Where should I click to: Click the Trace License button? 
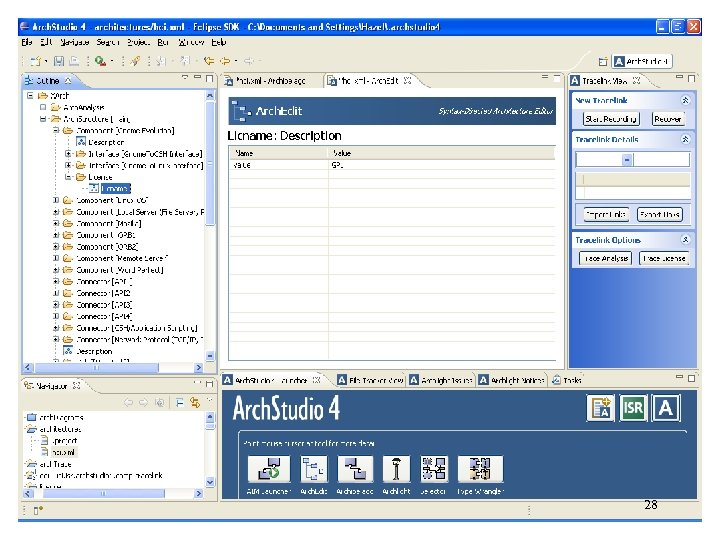pos(664,259)
